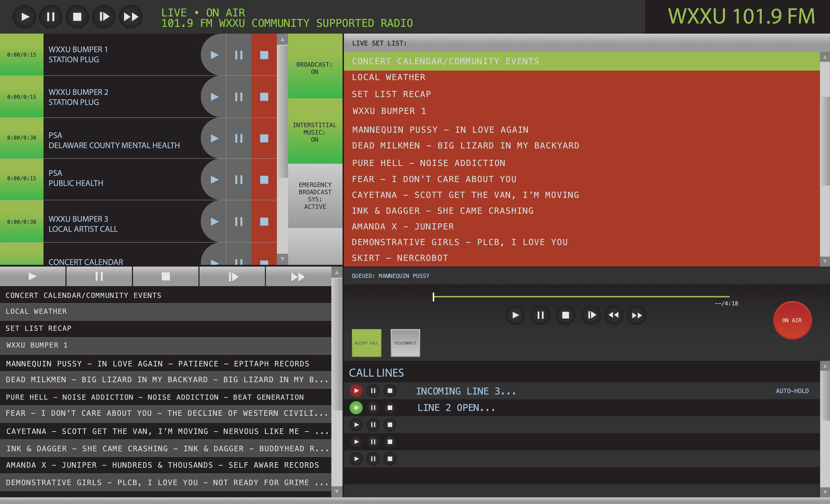
Task: Click the playlist panel fast-forward button
Action: [298, 277]
